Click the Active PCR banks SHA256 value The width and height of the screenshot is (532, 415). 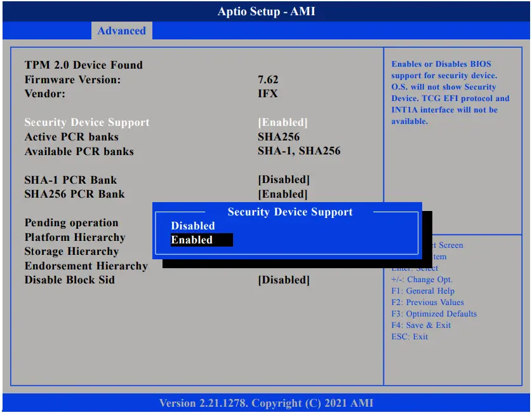[x=279, y=137]
